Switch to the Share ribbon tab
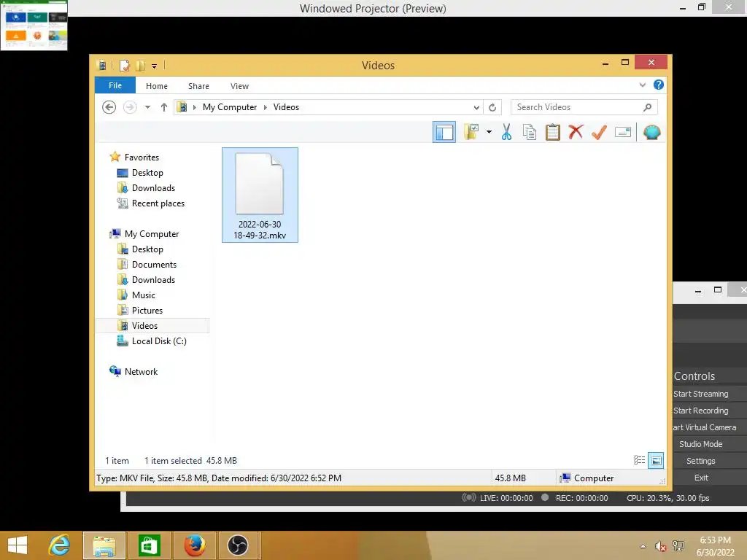747x560 pixels. tap(198, 86)
